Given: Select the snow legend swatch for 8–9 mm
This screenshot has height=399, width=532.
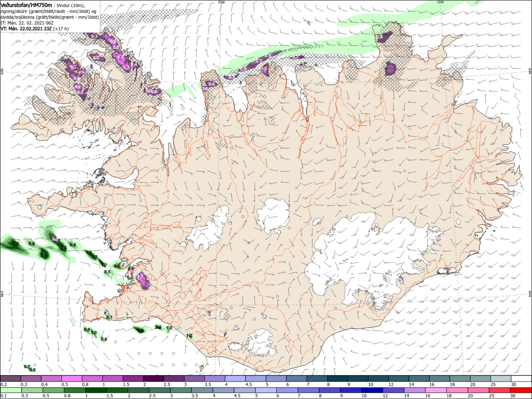Looking at the screenshot, I should coord(337,379).
